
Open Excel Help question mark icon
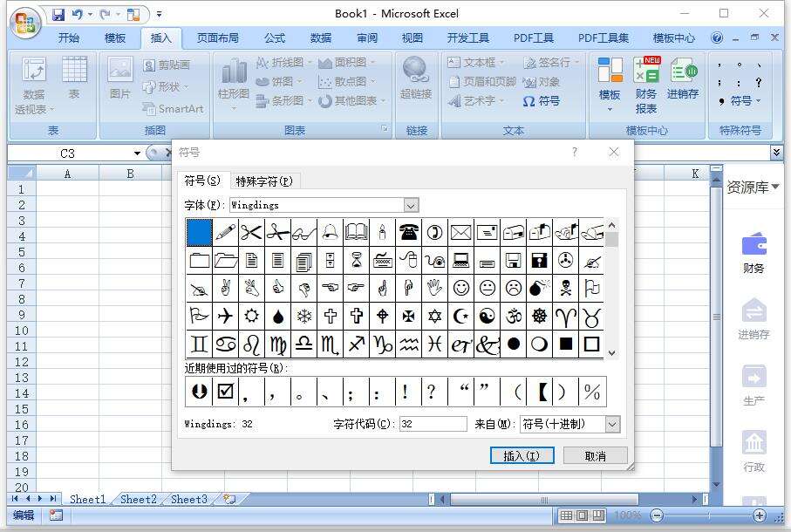pyautogui.click(x=716, y=38)
